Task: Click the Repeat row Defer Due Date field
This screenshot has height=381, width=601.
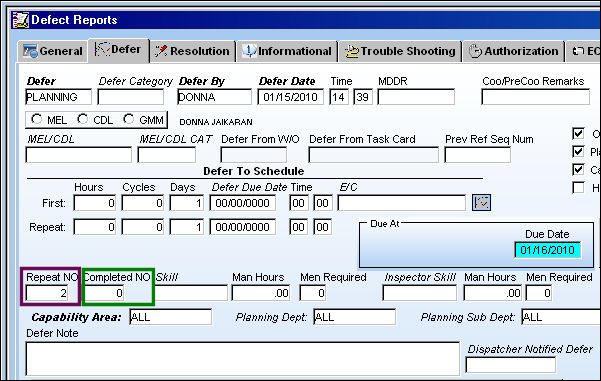Action: 243,227
